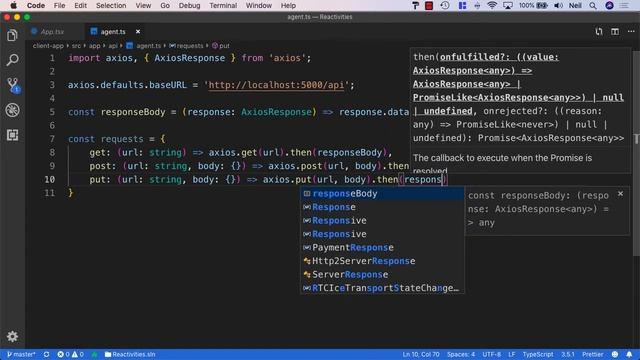Image resolution: width=640 pixels, height=360 pixels.
Task: Click the synchronize changes icon in status bar
Action: (x=47, y=354)
